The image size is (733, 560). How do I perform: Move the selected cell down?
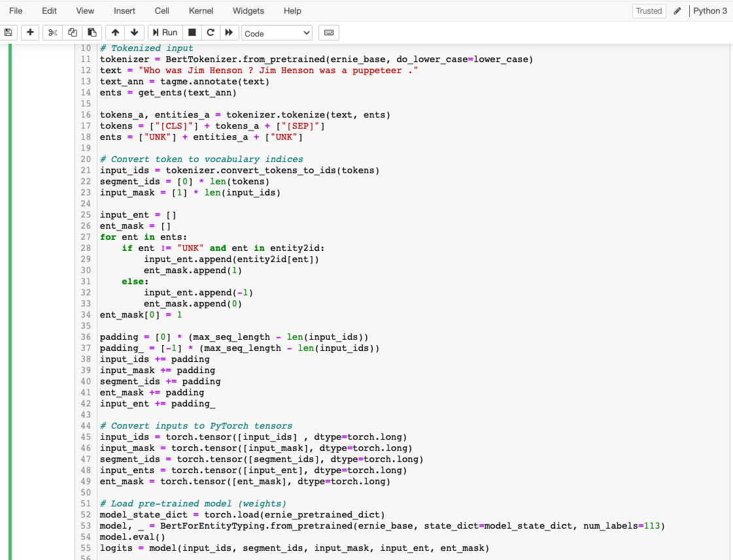click(134, 33)
